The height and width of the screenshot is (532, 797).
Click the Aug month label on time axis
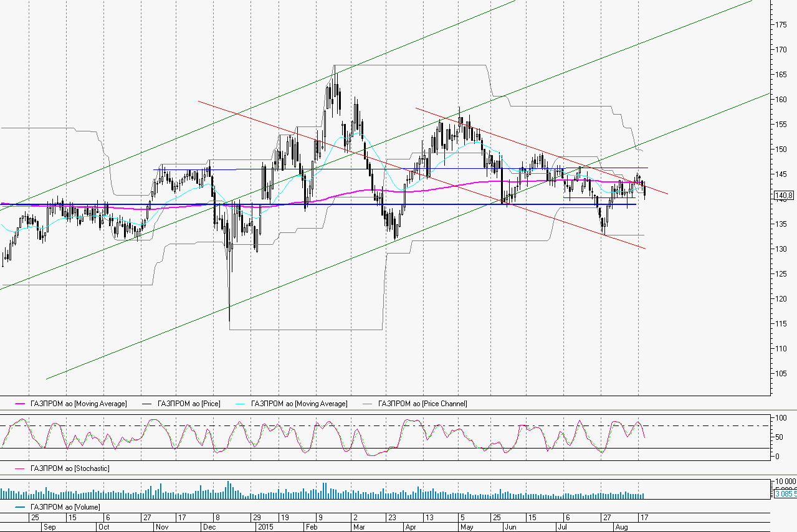click(x=620, y=527)
